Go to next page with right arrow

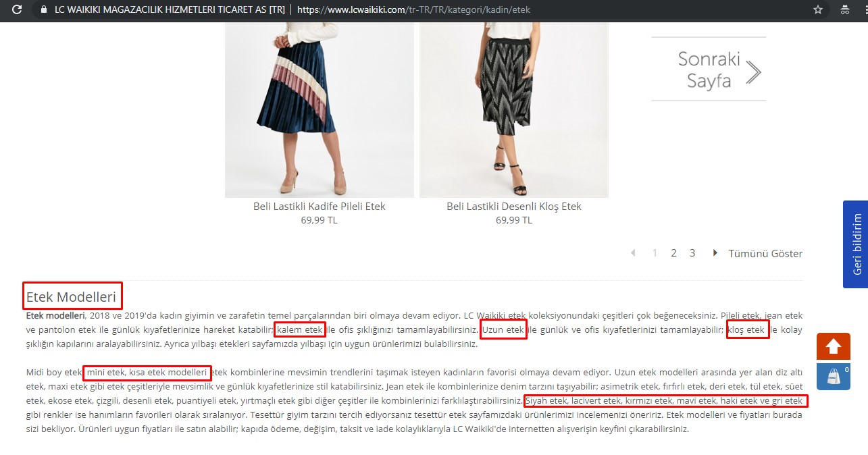click(x=715, y=253)
